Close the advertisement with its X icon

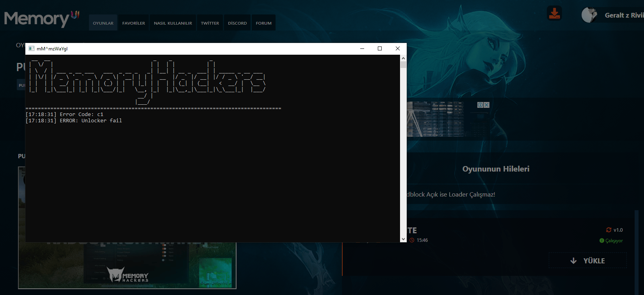point(486,105)
